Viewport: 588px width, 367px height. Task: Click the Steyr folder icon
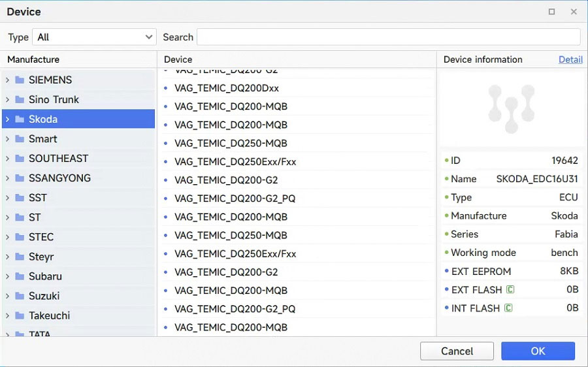pos(20,257)
